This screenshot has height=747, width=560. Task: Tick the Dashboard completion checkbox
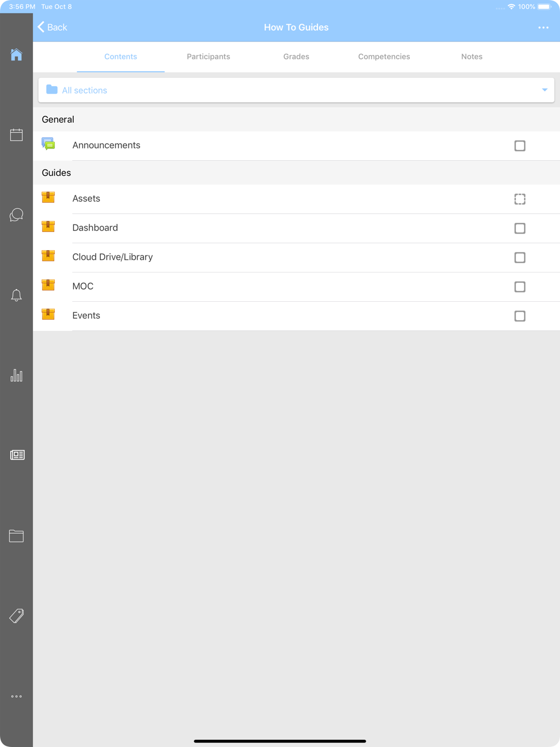[x=520, y=228]
